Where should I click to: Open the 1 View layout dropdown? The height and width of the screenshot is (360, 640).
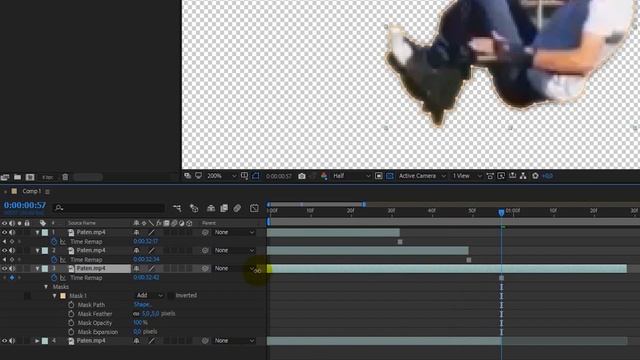click(467, 176)
